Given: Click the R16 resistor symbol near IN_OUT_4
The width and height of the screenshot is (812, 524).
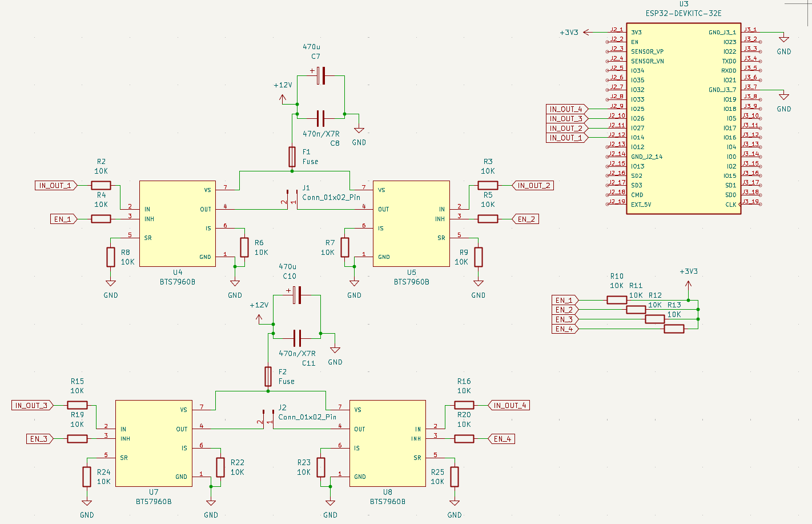Looking at the screenshot, I should pos(464,405).
